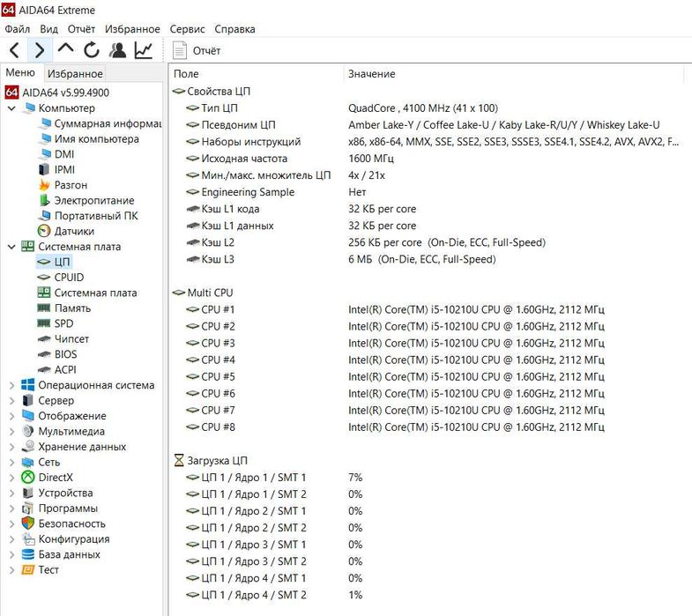The height and width of the screenshot is (616, 692).
Task: Go up one level with Up arrow
Action: [66, 49]
